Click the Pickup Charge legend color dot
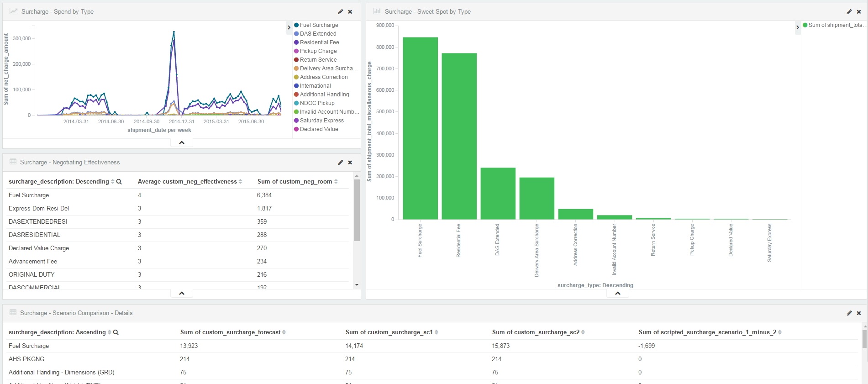The height and width of the screenshot is (384, 868). coord(296,51)
